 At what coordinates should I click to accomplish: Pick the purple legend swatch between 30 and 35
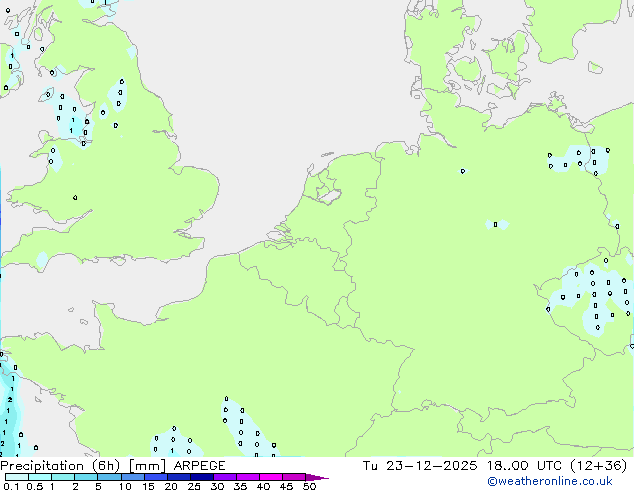click(x=228, y=477)
